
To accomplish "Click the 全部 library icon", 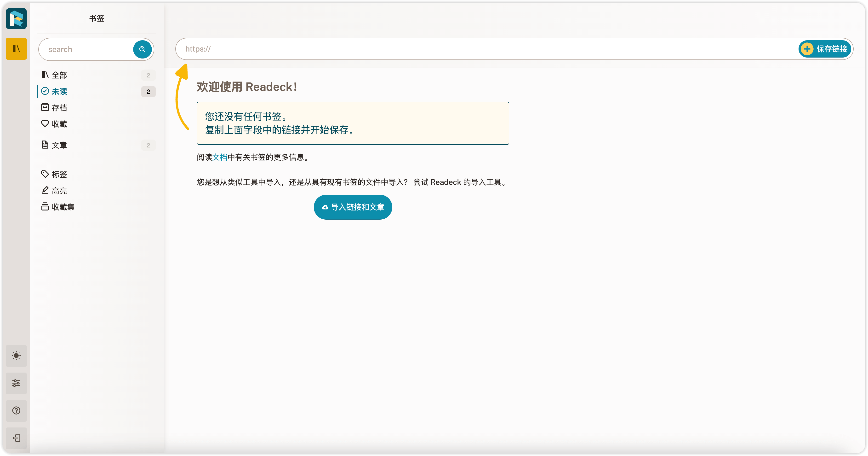I will coord(45,75).
